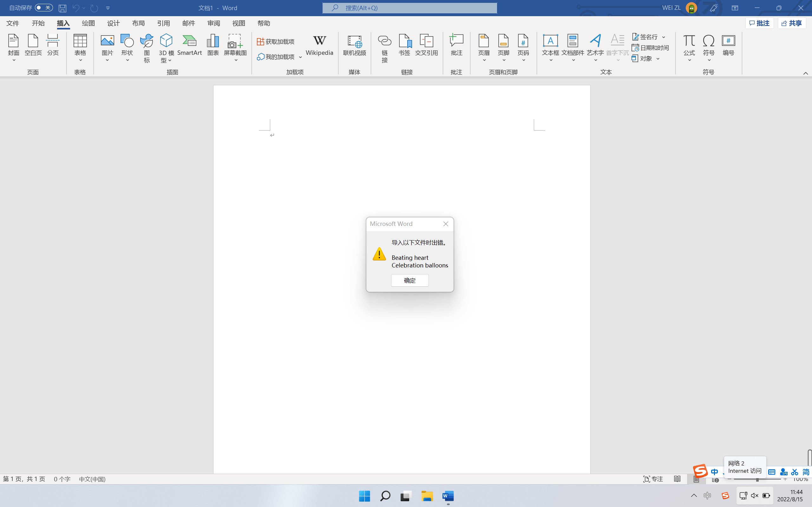The width and height of the screenshot is (812, 507).
Task: Click the search box 搜索(Alt+Q)
Action: 409,8
